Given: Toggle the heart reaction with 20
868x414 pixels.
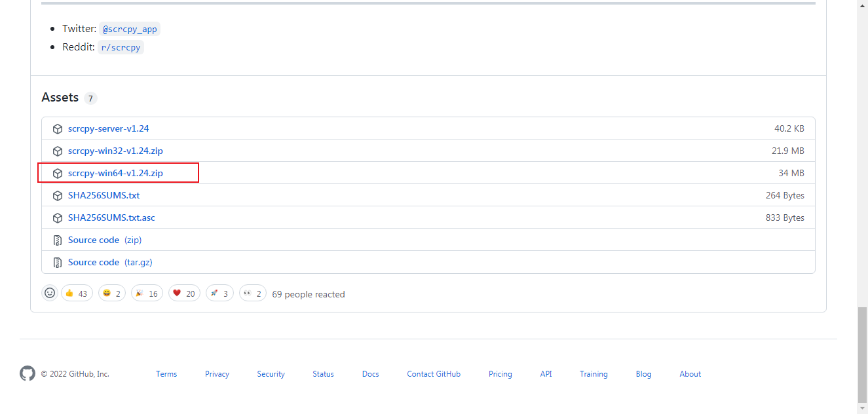Looking at the screenshot, I should 184,293.
